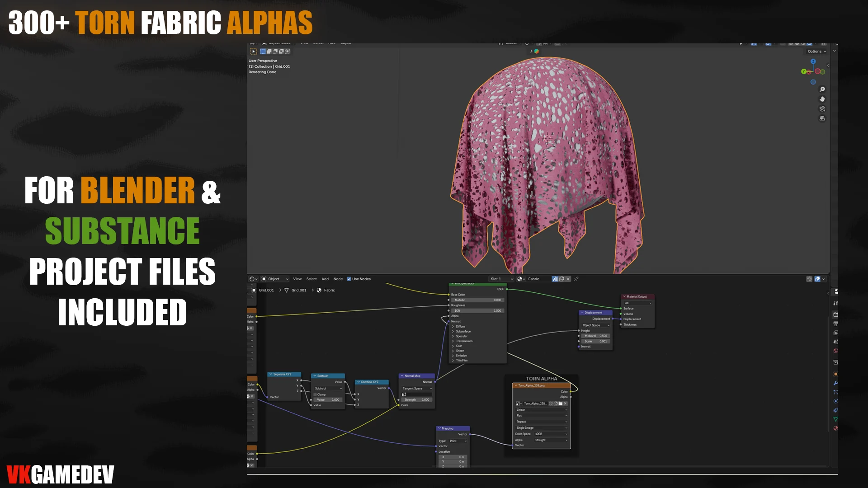
Task: Click the node editor overlay icon top right
Action: pyautogui.click(x=817, y=279)
